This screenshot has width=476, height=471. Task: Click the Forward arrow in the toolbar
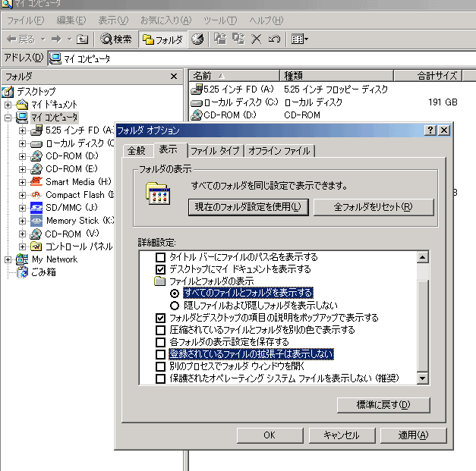tap(56, 39)
